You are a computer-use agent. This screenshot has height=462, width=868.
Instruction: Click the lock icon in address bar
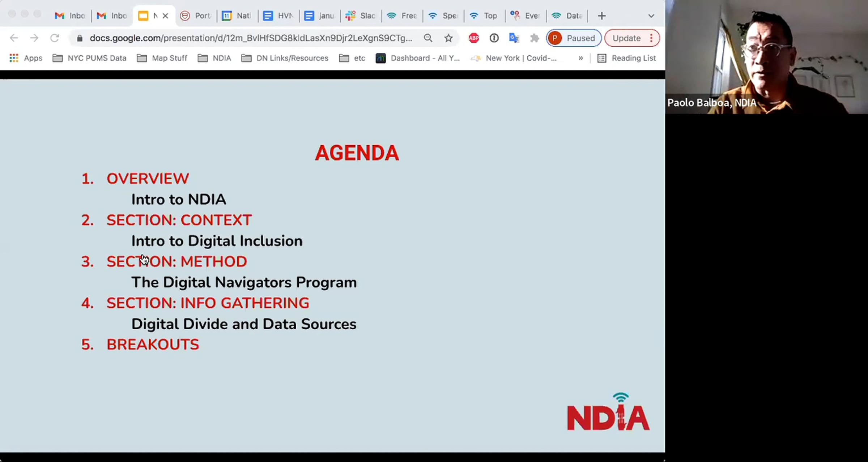[80, 38]
